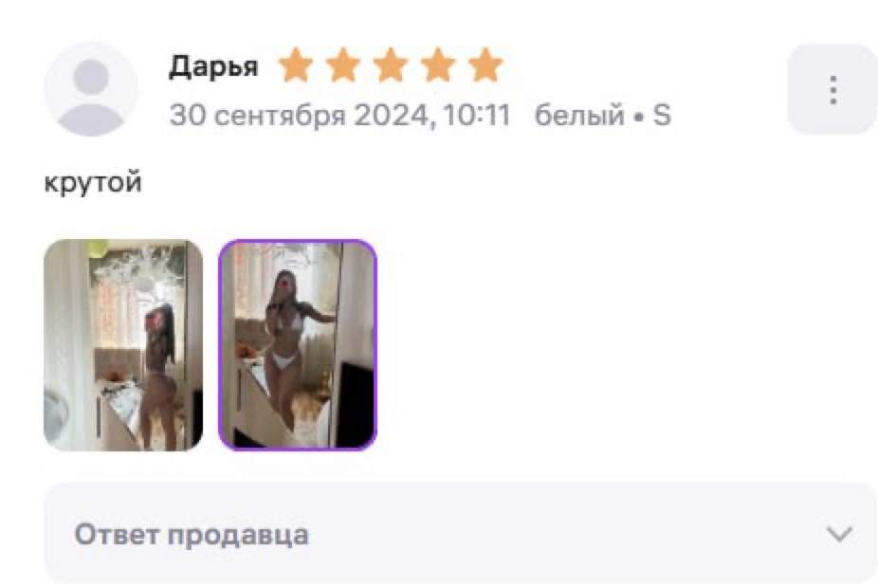This screenshot has height=588, width=878.
Task: Click the fourth star in the rating
Action: pos(438,64)
